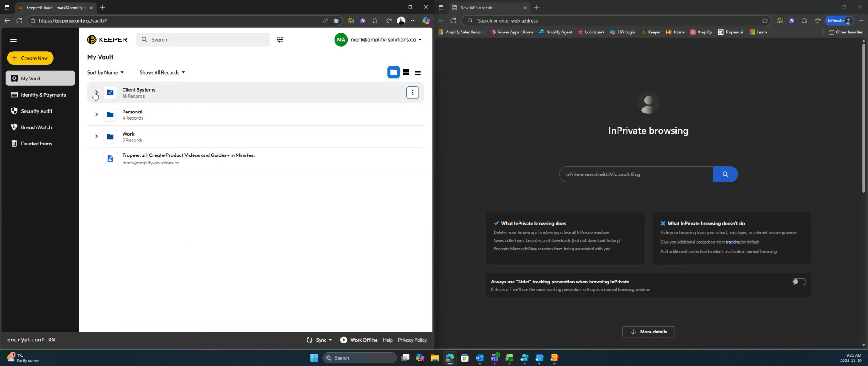Open the Client Systems three-dot menu

pos(412,93)
